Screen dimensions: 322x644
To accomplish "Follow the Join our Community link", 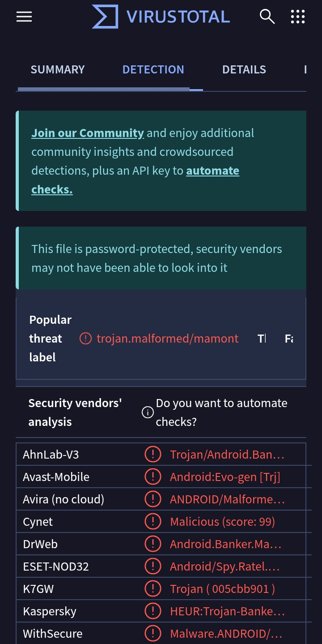I will pos(88,133).
